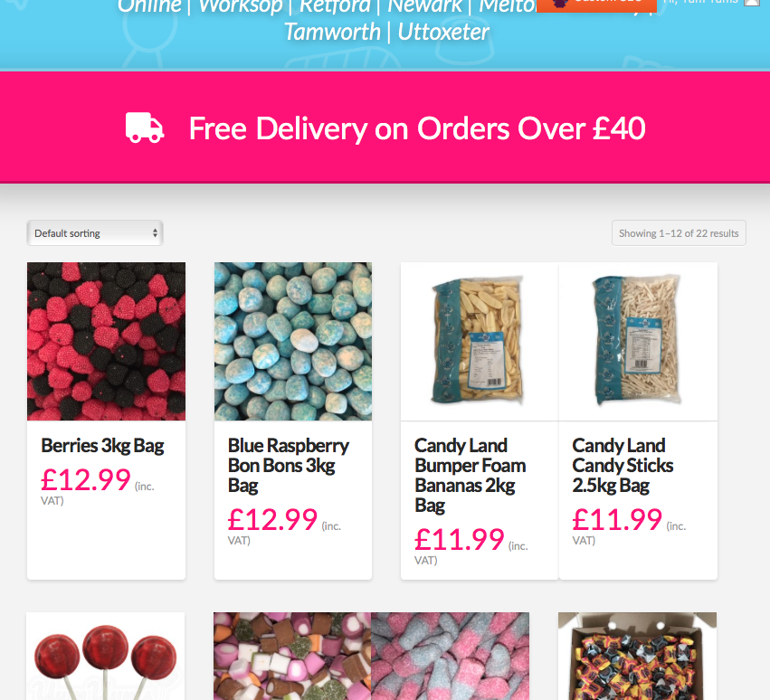This screenshot has height=700, width=770.
Task: Click the Showing 1–12 of 22 results box
Action: 679,233
